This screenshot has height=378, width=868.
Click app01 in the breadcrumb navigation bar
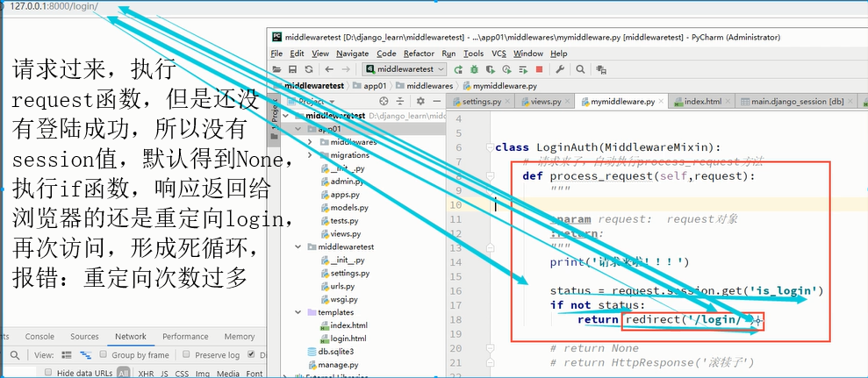[x=369, y=86]
